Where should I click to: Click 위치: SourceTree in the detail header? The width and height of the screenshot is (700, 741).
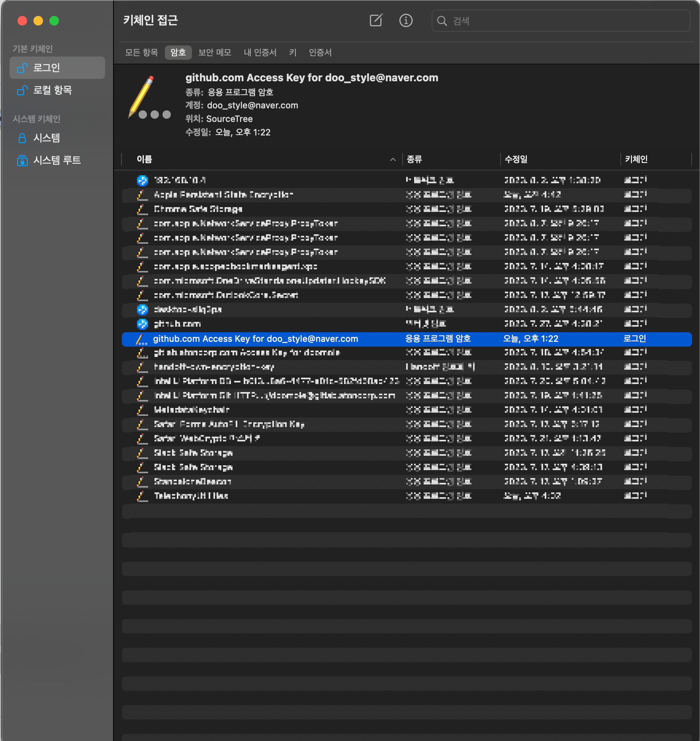[219, 119]
